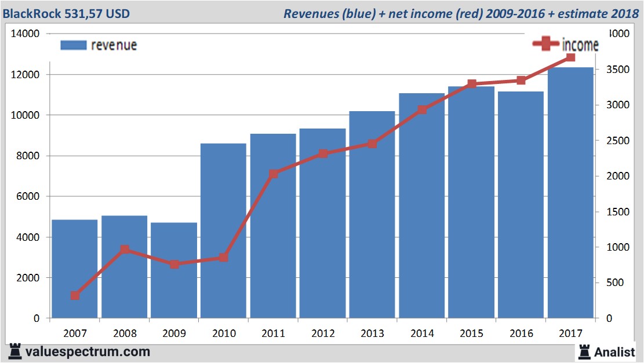Screen dimensions: 644x363
Task: Click the 2014 x-axis label
Action: click(422, 333)
